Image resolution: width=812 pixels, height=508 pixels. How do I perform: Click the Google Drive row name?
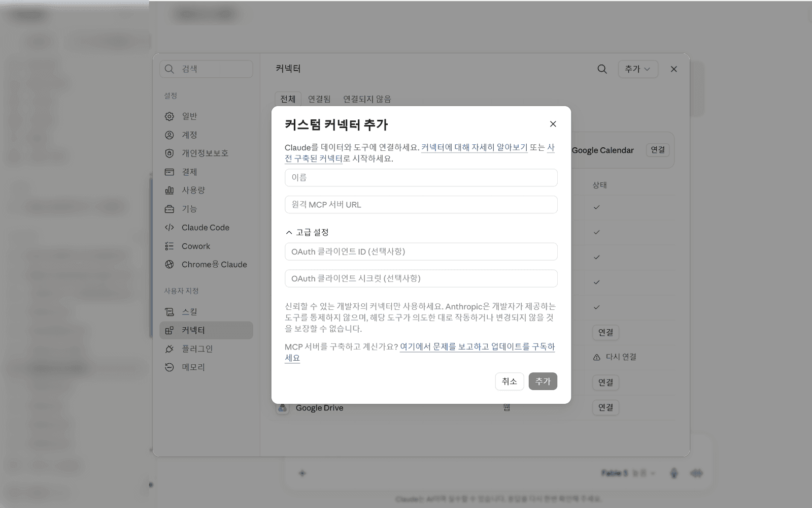click(319, 408)
